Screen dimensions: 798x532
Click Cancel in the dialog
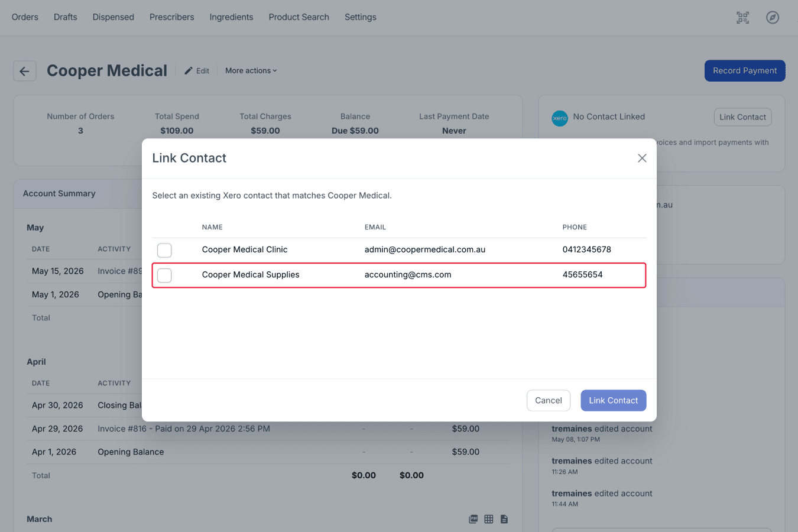(549, 400)
